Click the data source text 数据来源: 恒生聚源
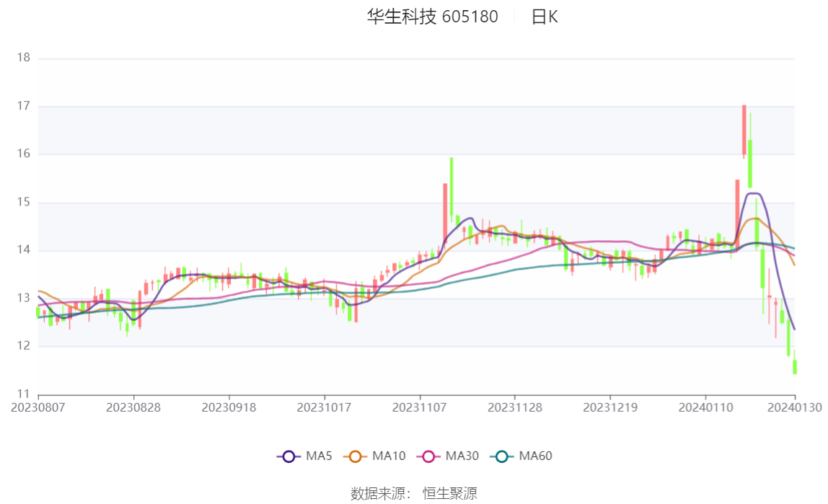This screenshot has width=828, height=504. [414, 493]
